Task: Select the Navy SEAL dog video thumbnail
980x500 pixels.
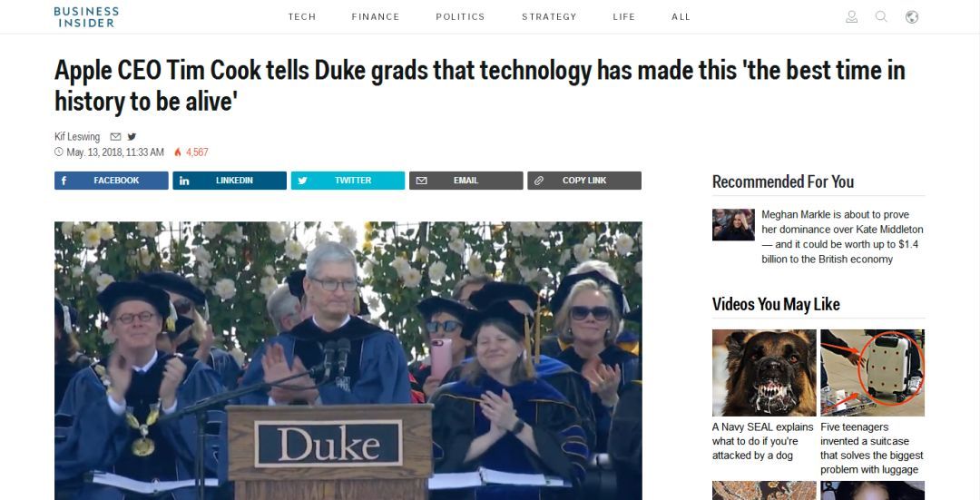Action: tap(764, 373)
